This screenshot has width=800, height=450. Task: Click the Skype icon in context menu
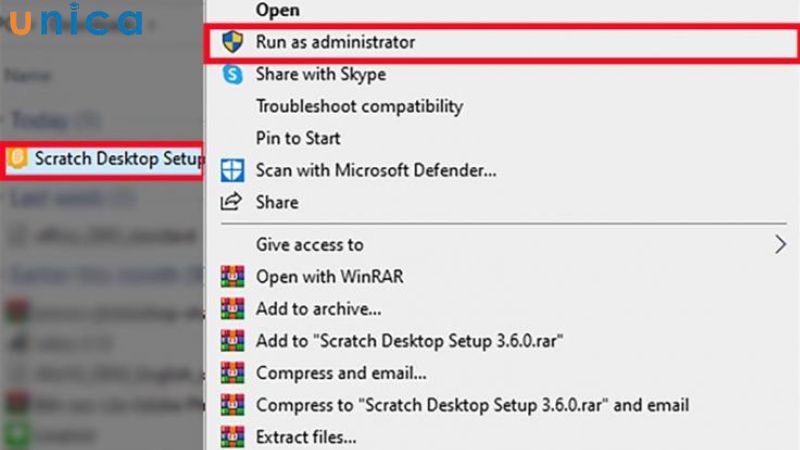pos(233,74)
